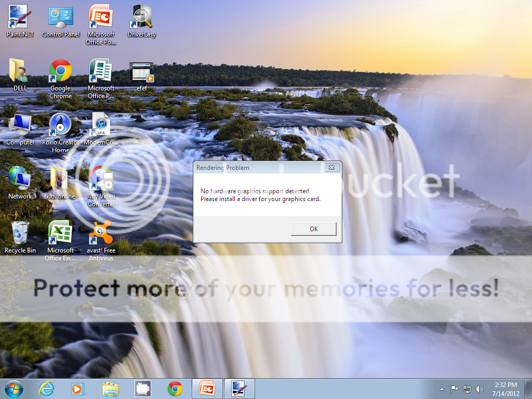This screenshot has height=399, width=532.
Task: Click the avast! Free Antivirus icon
Action: pyautogui.click(x=101, y=234)
